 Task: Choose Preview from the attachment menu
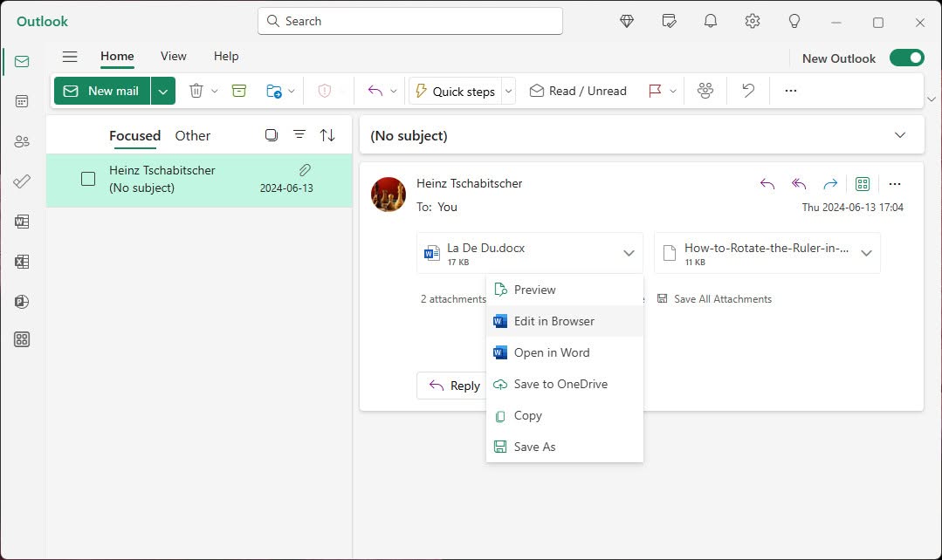[564, 290]
